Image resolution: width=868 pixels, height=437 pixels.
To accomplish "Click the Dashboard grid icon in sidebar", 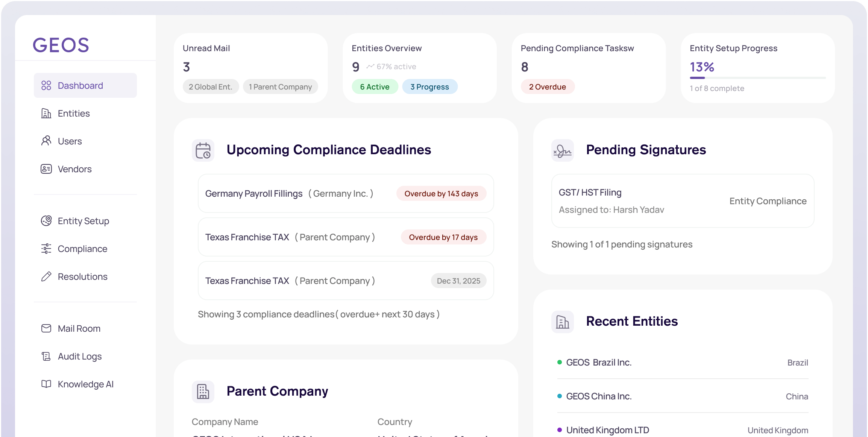I will tap(46, 85).
